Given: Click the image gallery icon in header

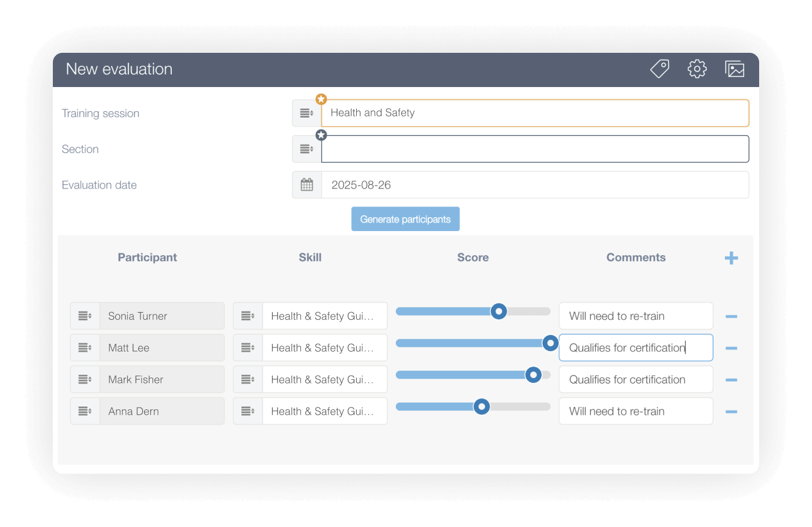Looking at the screenshot, I should [x=735, y=69].
